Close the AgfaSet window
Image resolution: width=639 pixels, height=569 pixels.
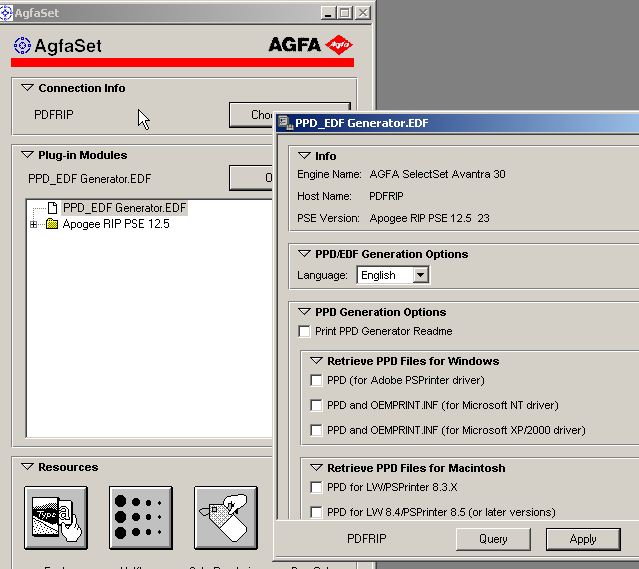point(363,13)
